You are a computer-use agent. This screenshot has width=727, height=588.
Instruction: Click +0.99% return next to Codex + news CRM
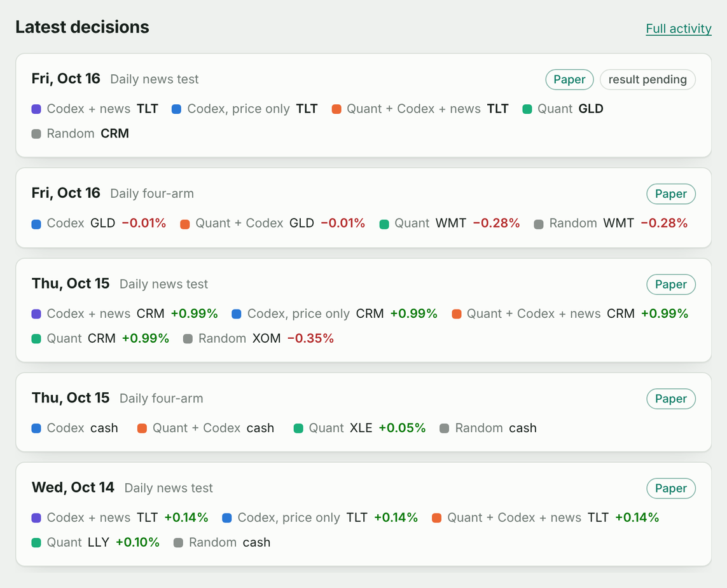pos(194,313)
